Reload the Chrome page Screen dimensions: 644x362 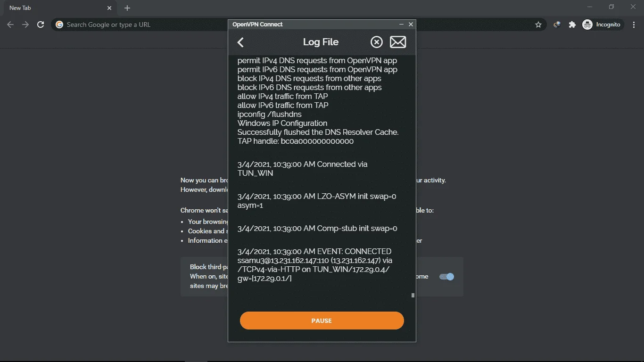coord(41,25)
